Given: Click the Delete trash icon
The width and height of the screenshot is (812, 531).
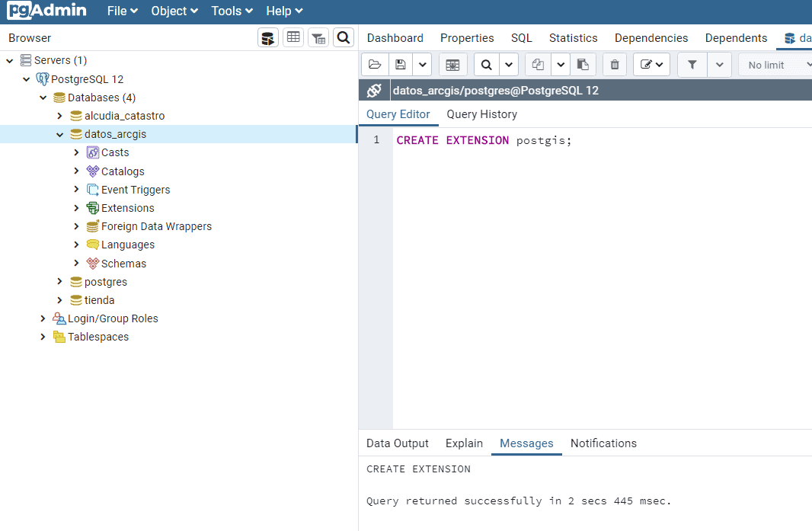Looking at the screenshot, I should pos(615,65).
